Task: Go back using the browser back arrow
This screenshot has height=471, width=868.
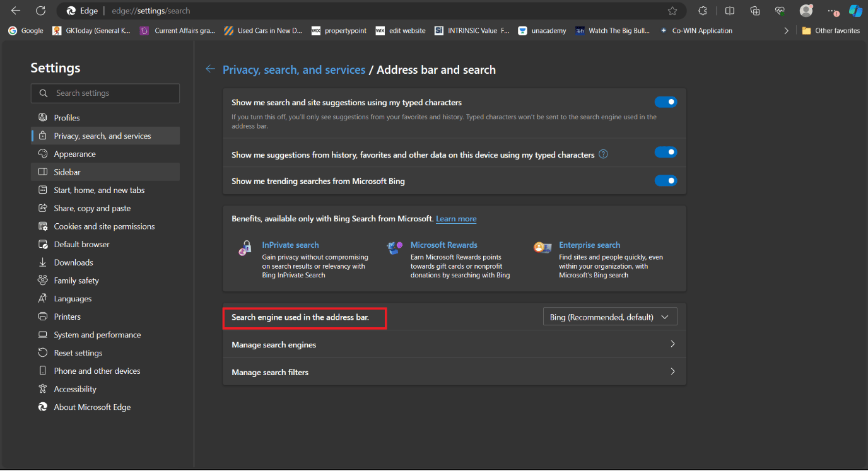Action: point(16,11)
